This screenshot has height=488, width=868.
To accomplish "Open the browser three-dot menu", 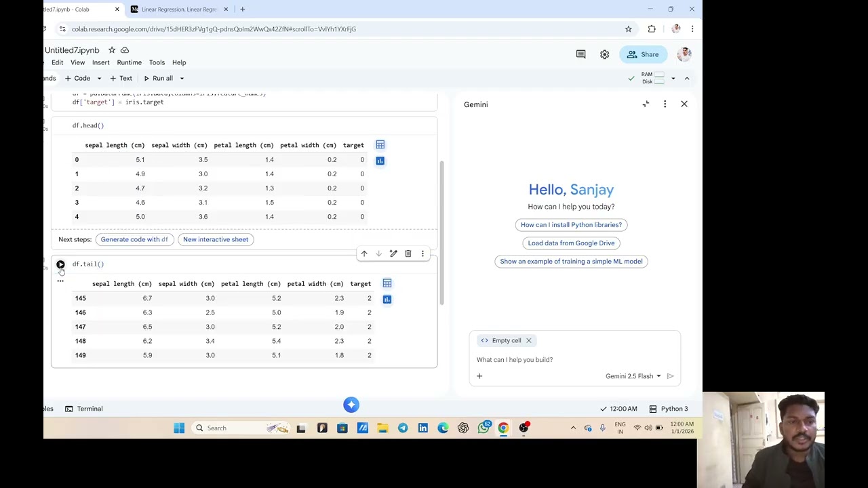I will click(692, 29).
